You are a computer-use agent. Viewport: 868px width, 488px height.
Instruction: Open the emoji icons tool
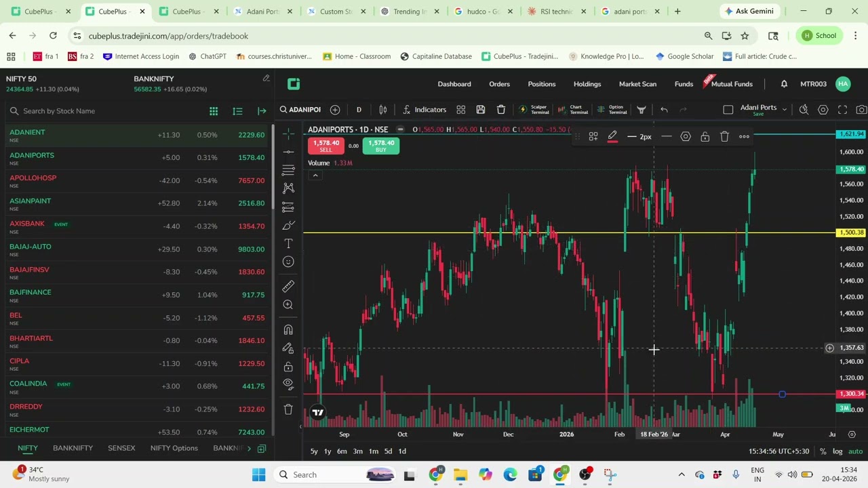coord(288,262)
